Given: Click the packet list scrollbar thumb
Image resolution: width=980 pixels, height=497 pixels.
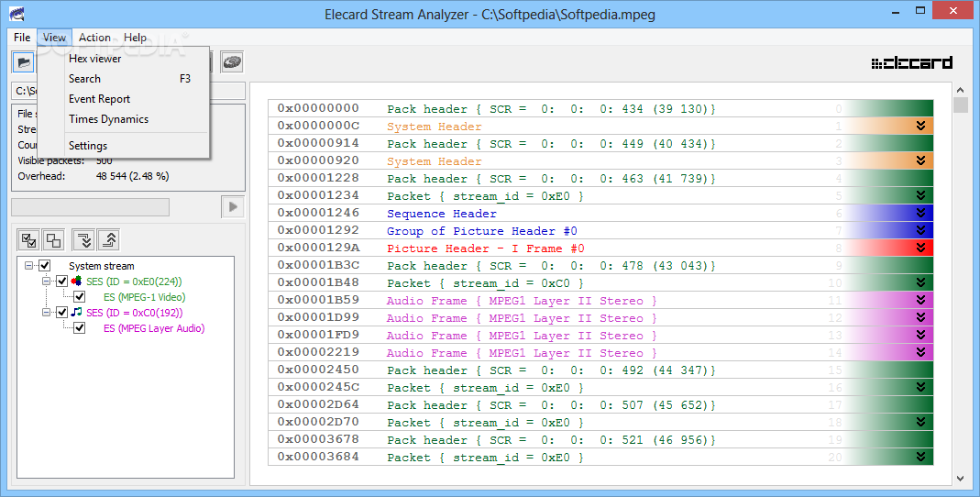Looking at the screenshot, I should pos(961,105).
